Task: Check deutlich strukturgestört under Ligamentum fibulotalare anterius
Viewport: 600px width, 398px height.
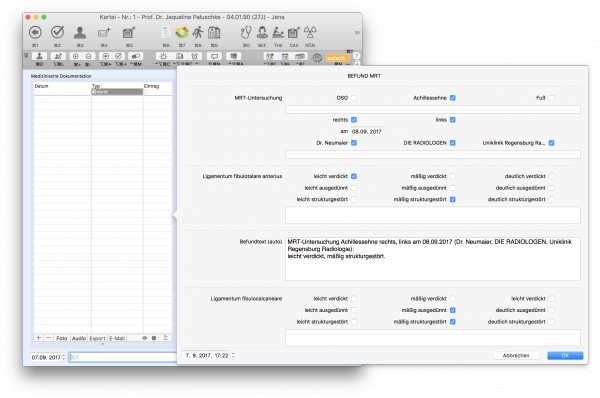Action: click(551, 199)
